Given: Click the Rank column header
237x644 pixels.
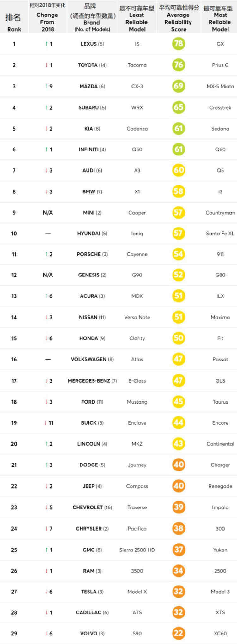Looking at the screenshot, I should pyautogui.click(x=14, y=21).
